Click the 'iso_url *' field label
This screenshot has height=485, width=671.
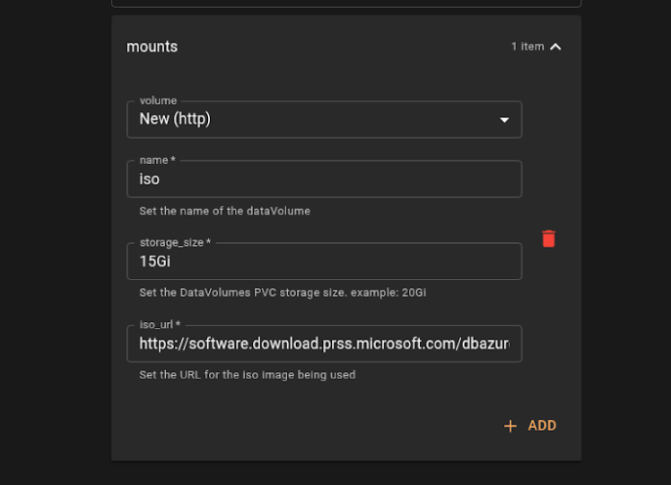pos(160,324)
